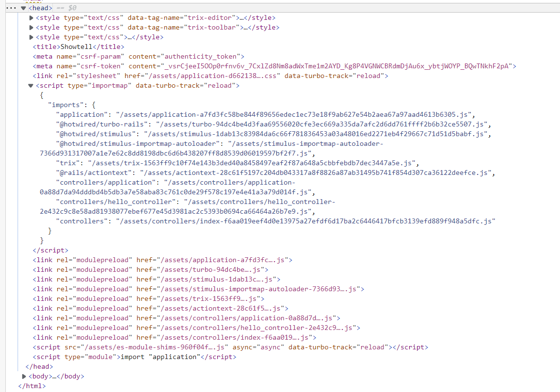This screenshot has width=560, height=392.
Task: Select the script type module import line
Action: (134, 357)
